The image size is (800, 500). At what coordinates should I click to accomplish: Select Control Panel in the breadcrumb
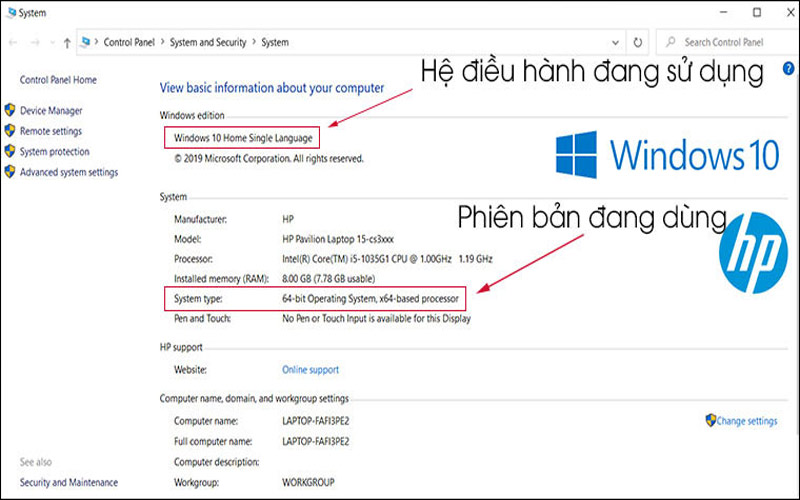[x=129, y=42]
